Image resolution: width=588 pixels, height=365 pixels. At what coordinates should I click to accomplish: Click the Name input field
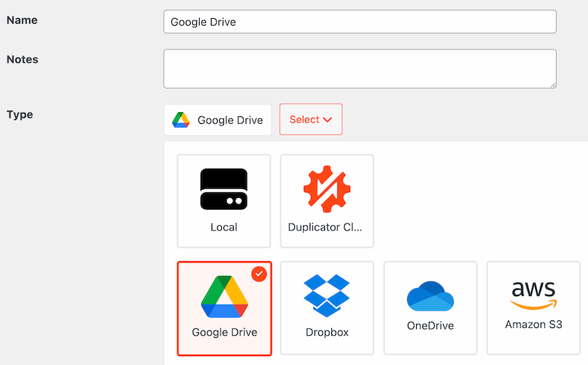(360, 22)
